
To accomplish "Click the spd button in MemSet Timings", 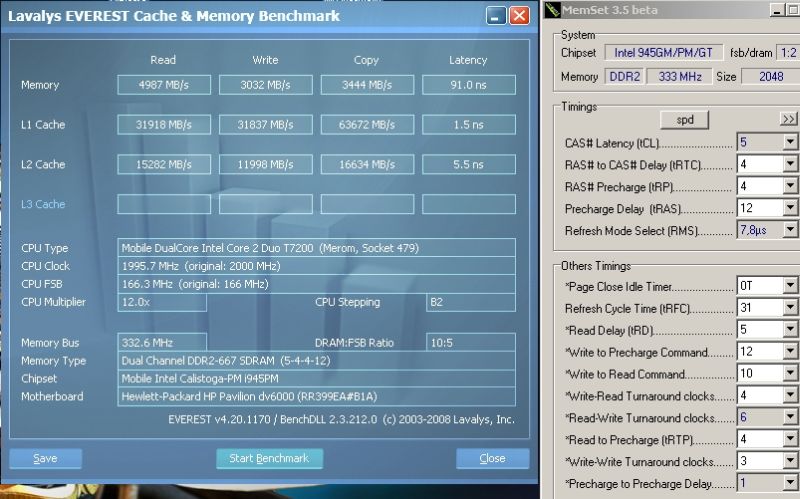I will [x=685, y=119].
